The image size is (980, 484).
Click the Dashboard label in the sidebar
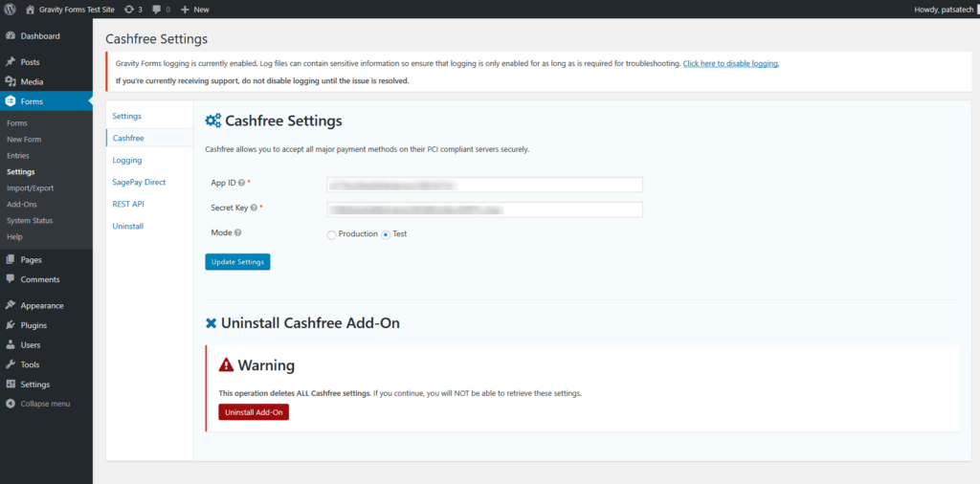click(x=40, y=36)
